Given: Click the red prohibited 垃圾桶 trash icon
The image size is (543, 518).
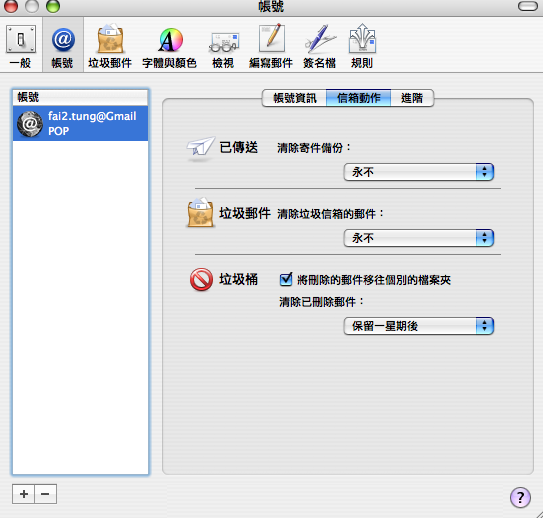Looking at the screenshot, I should pyautogui.click(x=201, y=279).
